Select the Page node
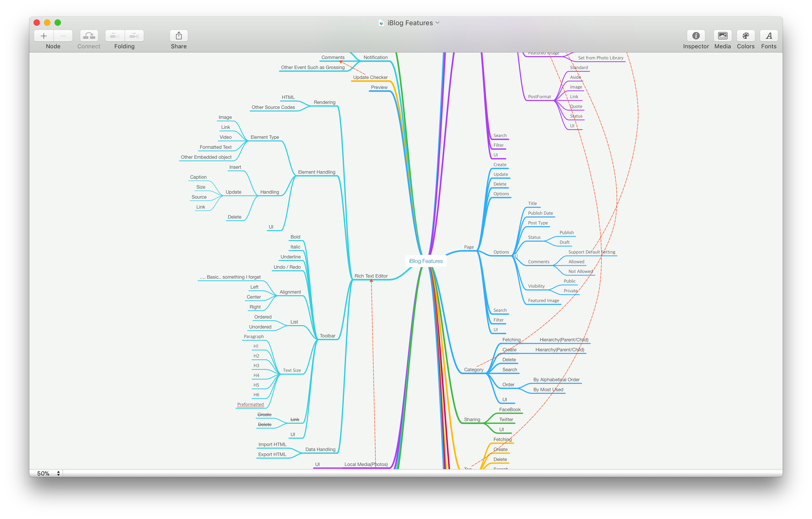Screen dimensions: 812x519 pos(469,247)
